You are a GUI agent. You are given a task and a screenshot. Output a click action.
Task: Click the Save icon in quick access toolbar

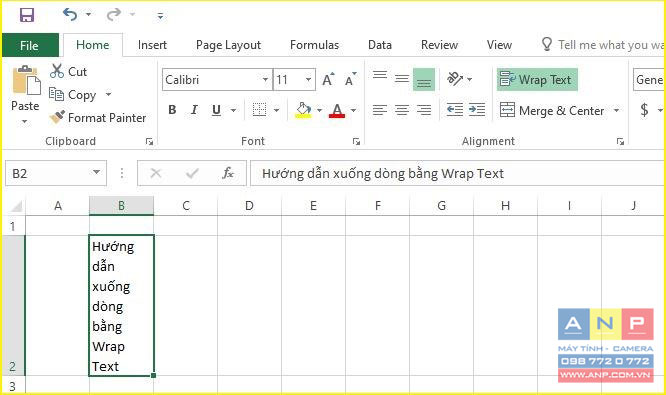pos(27,15)
